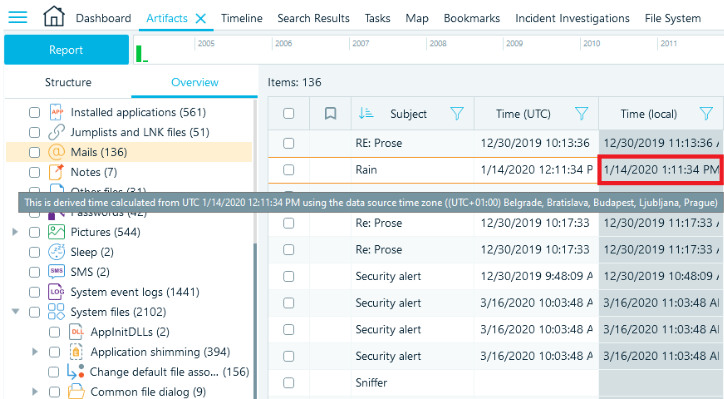Click the 2008 marker on timeline

pyautogui.click(x=438, y=43)
